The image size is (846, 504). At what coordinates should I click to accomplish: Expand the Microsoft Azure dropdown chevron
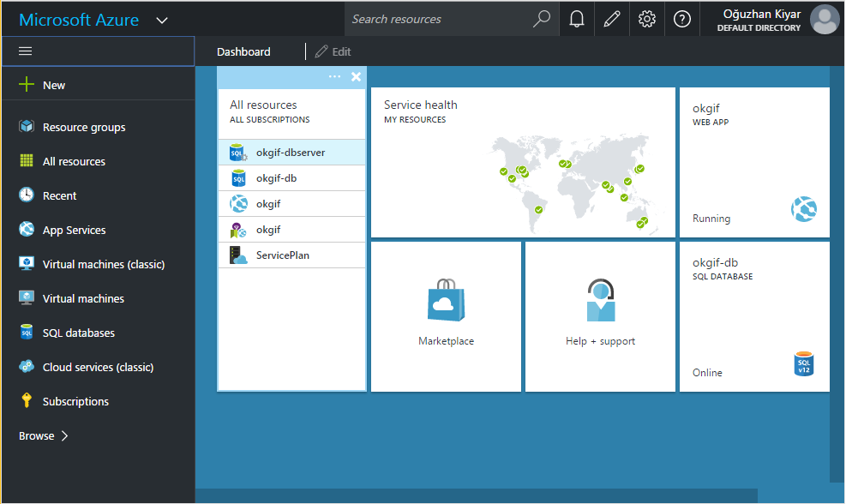coord(162,21)
